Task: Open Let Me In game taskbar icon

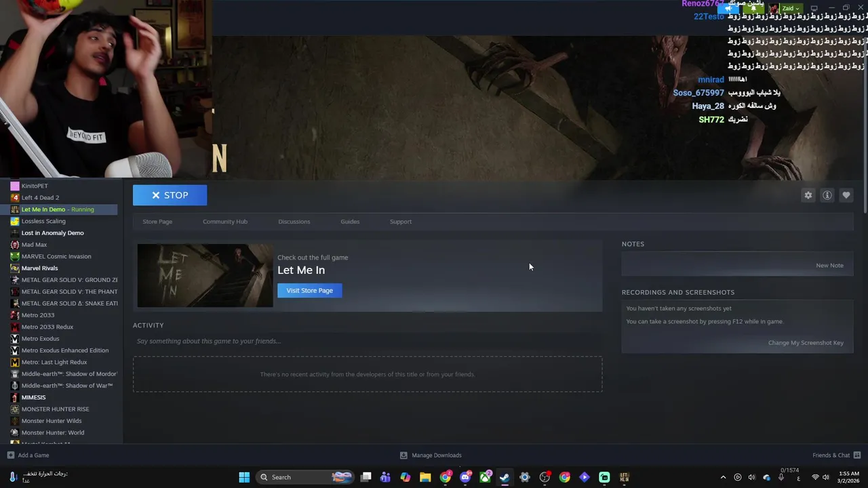Action: [625, 477]
